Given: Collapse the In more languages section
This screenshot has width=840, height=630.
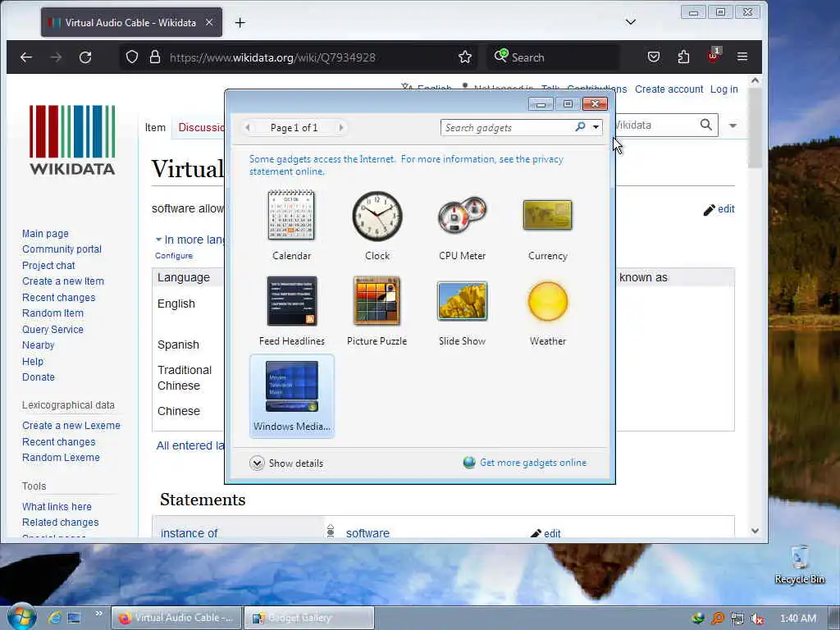Looking at the screenshot, I should pyautogui.click(x=190, y=240).
